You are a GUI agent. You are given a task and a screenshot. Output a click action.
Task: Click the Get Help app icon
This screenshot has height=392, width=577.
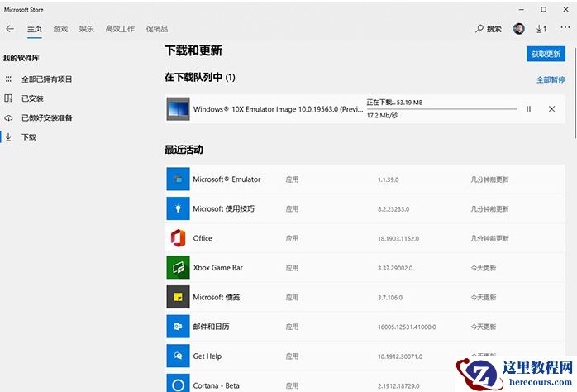tap(178, 356)
